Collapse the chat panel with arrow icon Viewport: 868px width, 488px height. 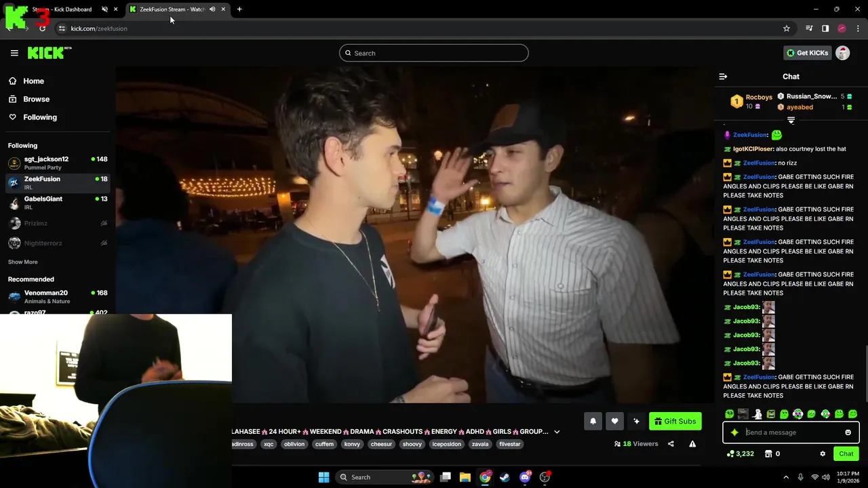pos(723,77)
